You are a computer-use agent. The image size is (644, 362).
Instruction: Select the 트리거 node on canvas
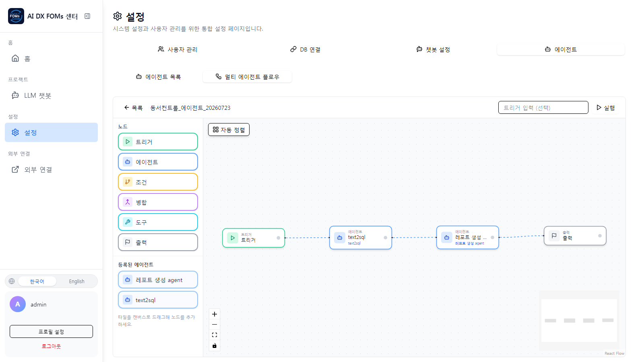coord(254,238)
